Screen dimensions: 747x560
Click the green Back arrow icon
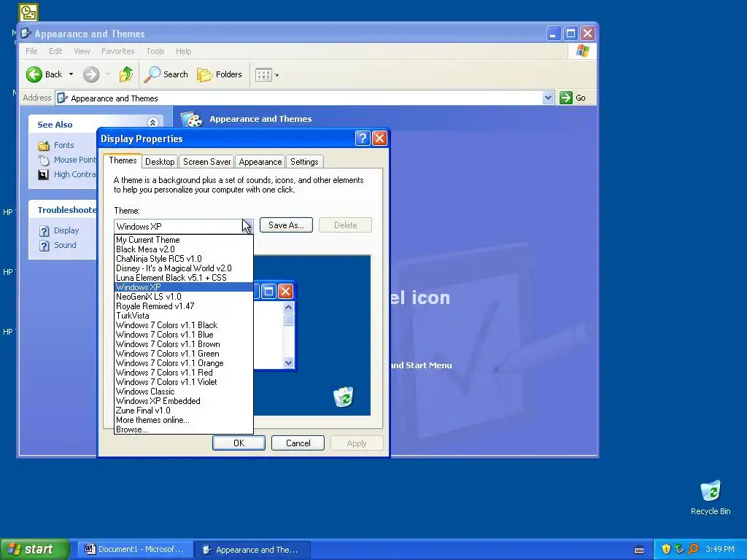[34, 74]
